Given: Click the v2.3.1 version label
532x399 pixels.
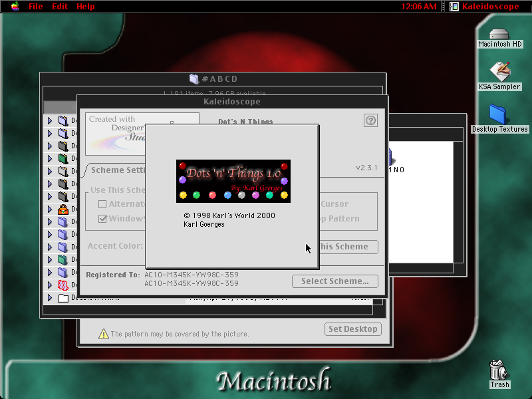Looking at the screenshot, I should pos(367,168).
